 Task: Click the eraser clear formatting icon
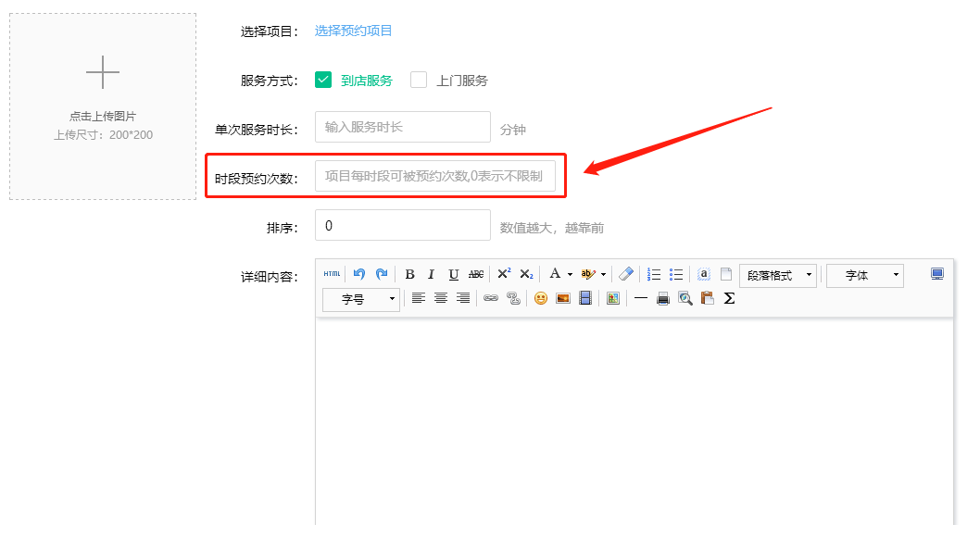point(626,274)
